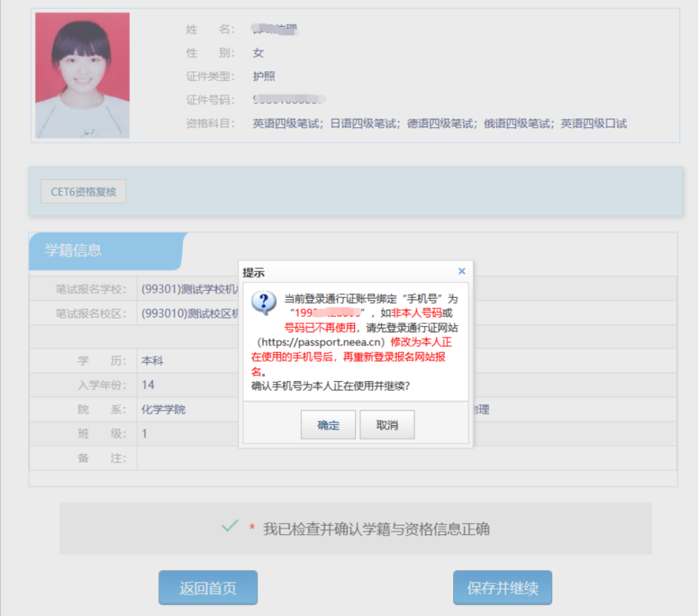The image size is (699, 616).
Task: Click the 资格科目 list of exam subjects
Action: coord(439,124)
